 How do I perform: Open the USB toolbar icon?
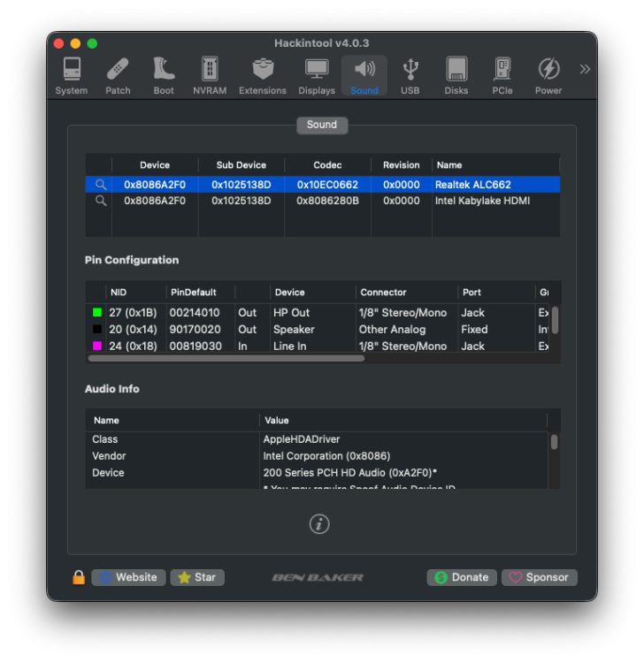pyautogui.click(x=410, y=76)
